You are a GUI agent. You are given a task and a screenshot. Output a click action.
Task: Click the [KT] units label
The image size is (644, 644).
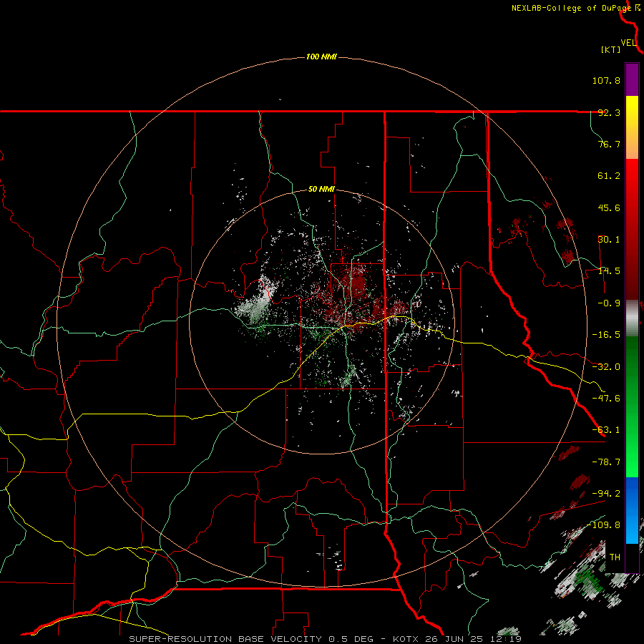610,49
